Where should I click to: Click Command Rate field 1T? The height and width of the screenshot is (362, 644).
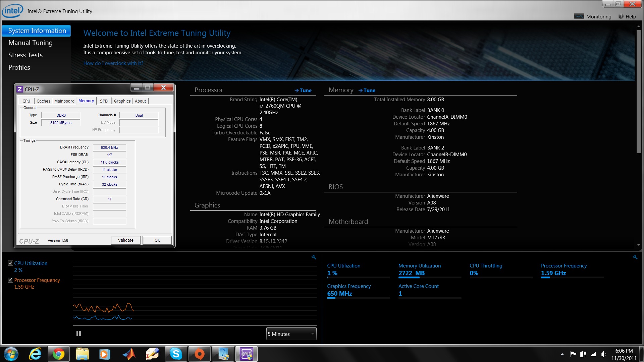click(110, 199)
